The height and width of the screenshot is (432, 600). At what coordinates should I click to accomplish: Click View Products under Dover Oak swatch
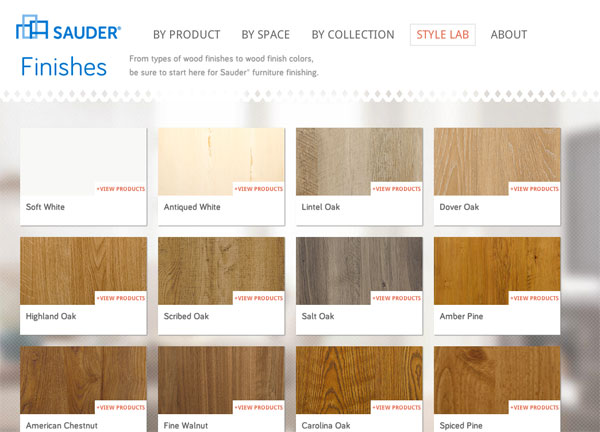pyautogui.click(x=535, y=189)
